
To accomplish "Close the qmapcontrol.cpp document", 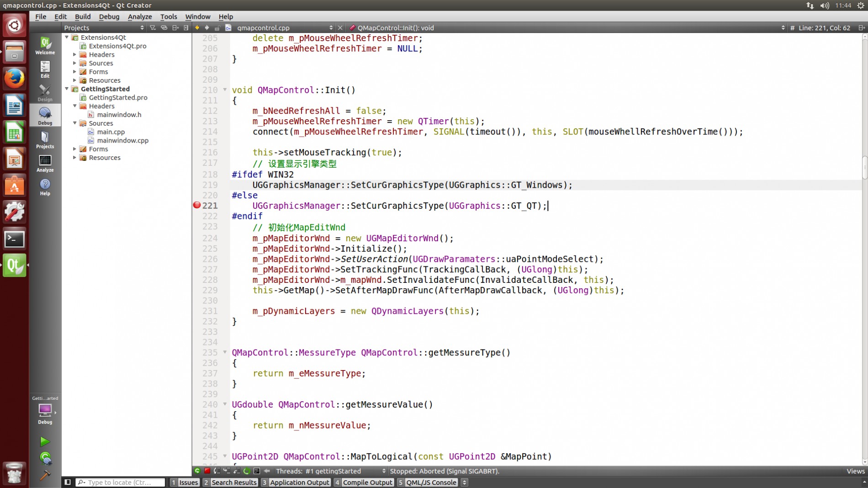I will 340,28.
